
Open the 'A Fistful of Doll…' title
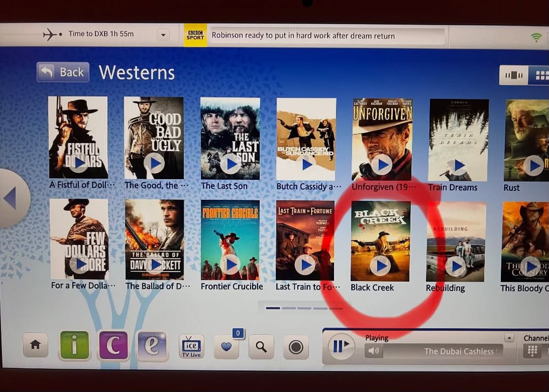(82, 185)
